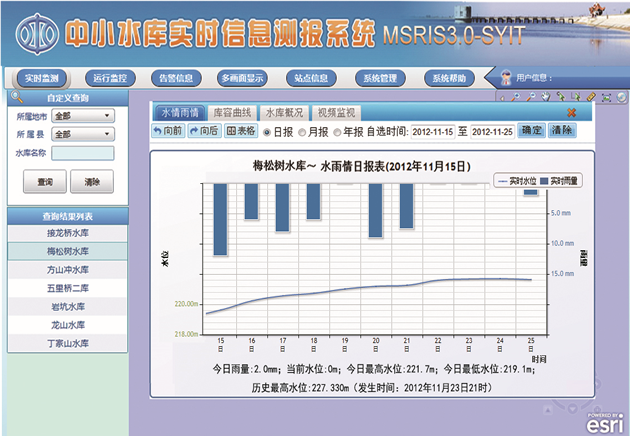Viewport: 630px width, 436px height.
Task: Select 岩坑水库 in the results list
Action: 68,307
